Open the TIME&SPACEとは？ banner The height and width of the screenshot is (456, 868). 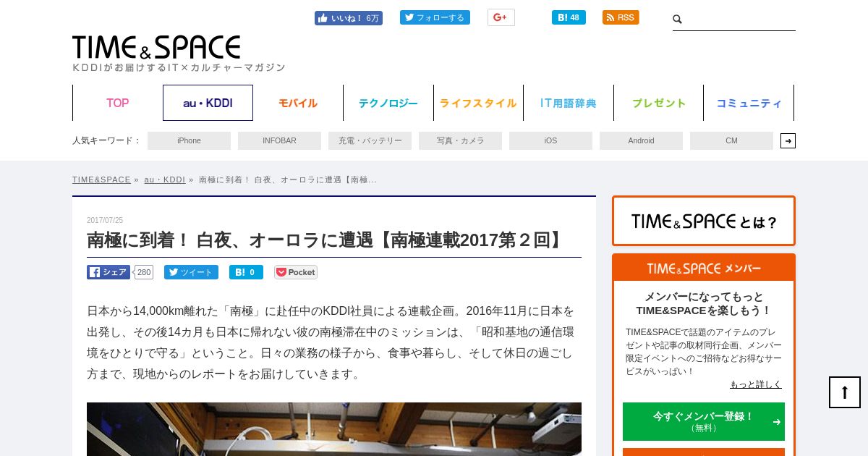point(704,221)
